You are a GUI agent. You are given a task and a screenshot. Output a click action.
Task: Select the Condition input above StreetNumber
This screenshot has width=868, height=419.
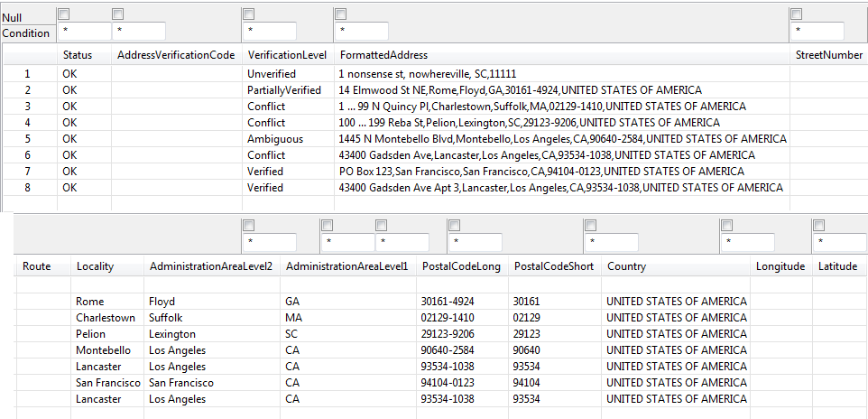pyautogui.click(x=817, y=33)
